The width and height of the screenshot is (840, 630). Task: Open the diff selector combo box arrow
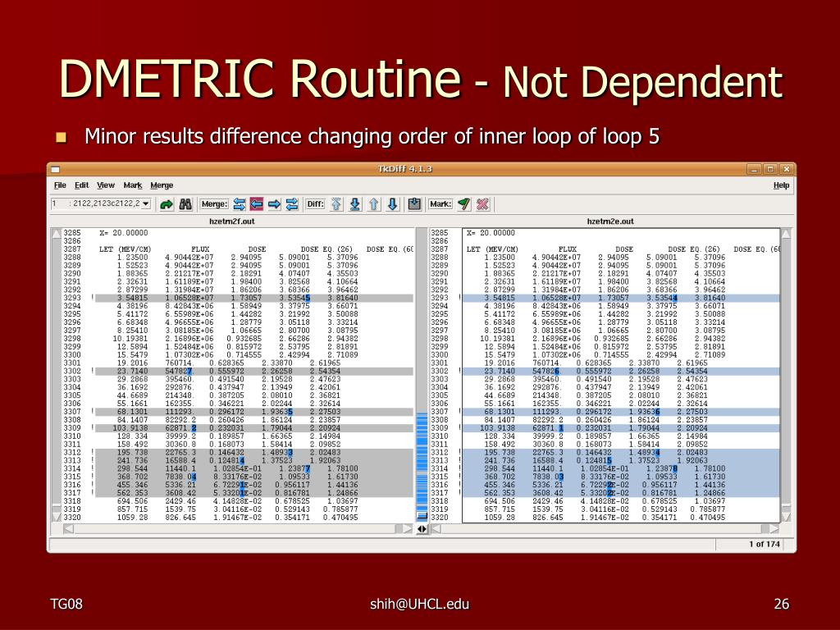click(146, 203)
